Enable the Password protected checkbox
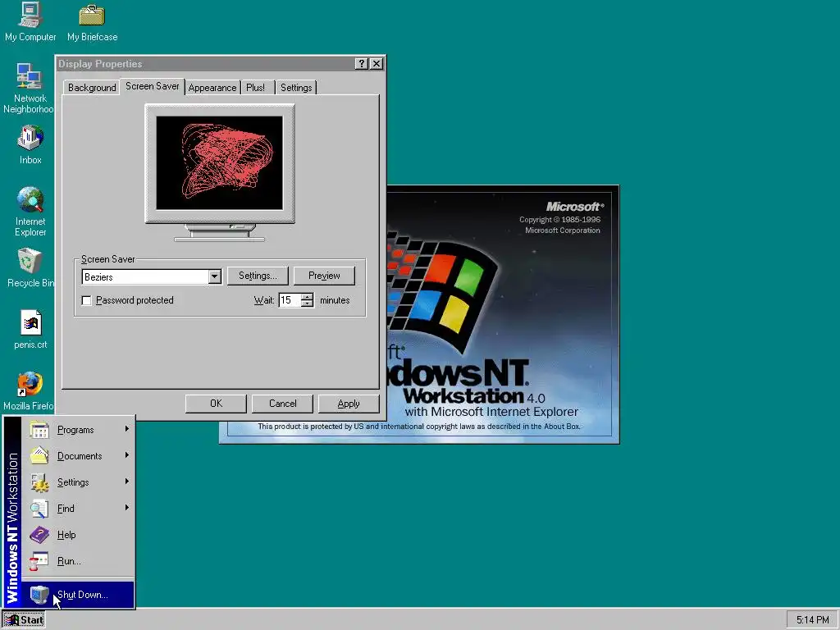The width and height of the screenshot is (840, 630). coord(86,300)
